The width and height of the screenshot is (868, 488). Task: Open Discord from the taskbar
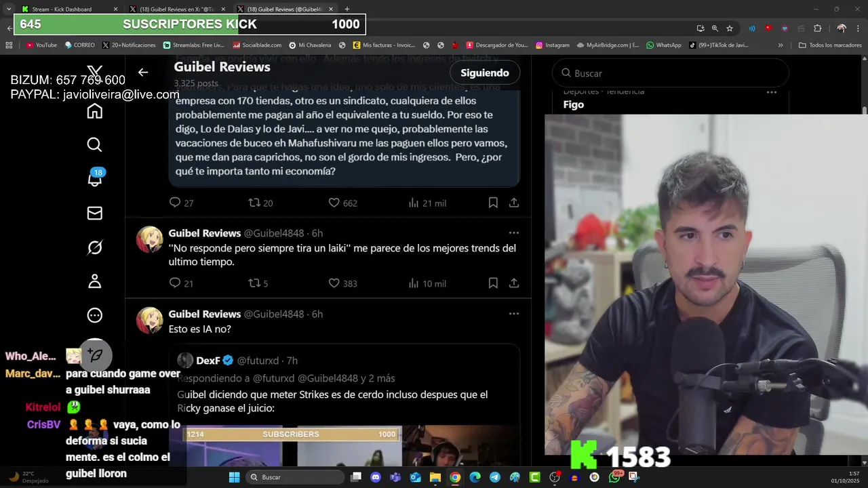click(x=376, y=477)
